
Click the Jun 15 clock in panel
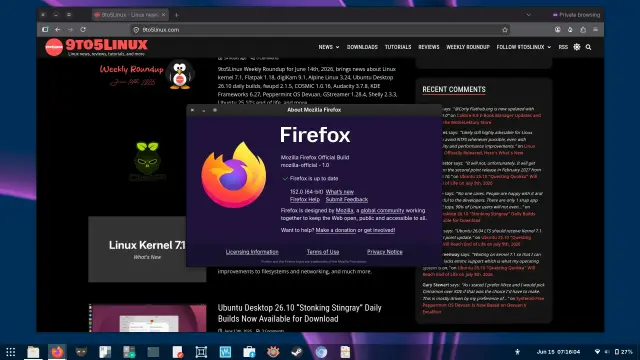click(x=558, y=351)
